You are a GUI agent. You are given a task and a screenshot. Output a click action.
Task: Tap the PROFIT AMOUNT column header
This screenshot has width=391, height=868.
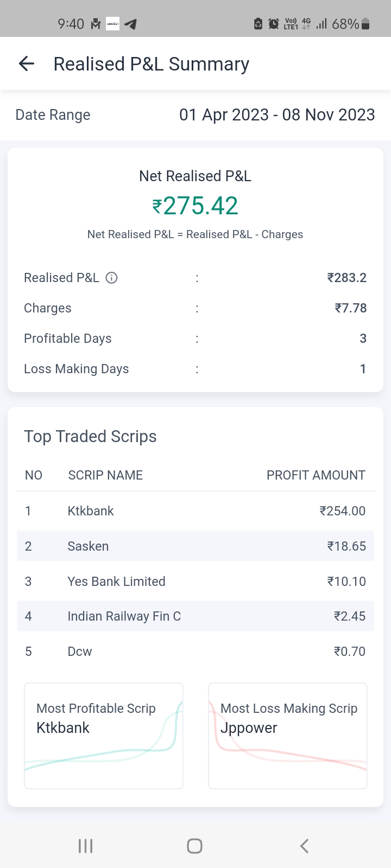316,475
